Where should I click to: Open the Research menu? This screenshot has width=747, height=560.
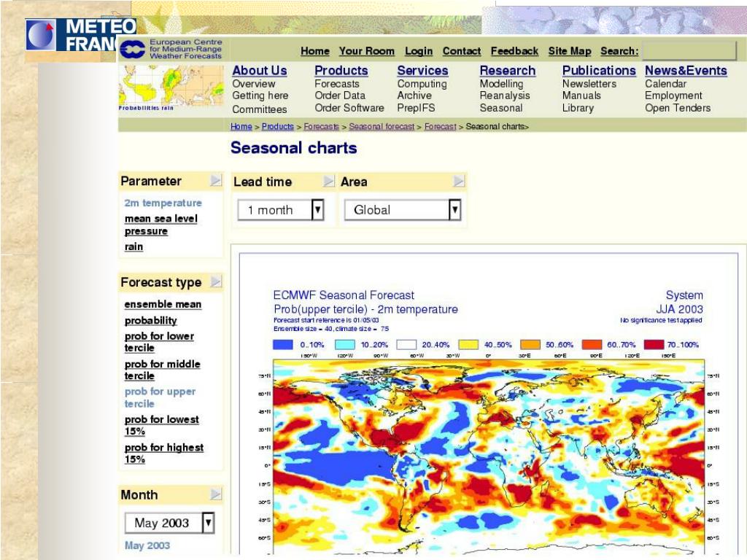coord(508,71)
